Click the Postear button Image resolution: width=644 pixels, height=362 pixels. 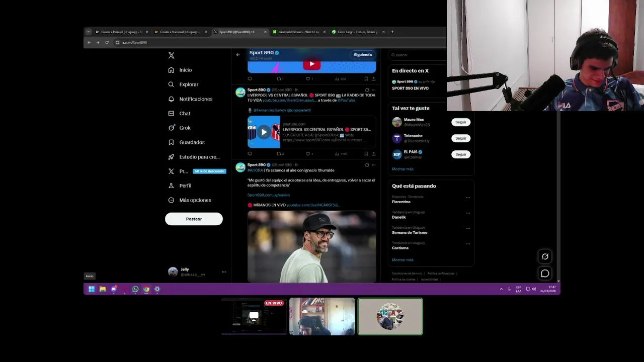[194, 219]
